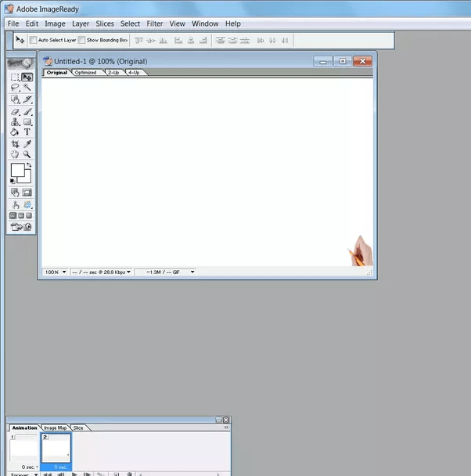Swap foreground and background colors
The image size is (471, 476).
click(29, 165)
